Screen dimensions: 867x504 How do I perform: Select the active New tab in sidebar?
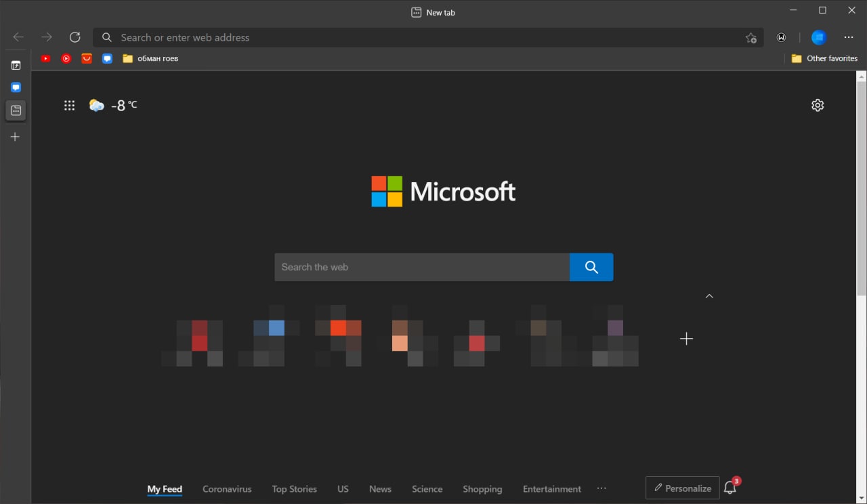pyautogui.click(x=16, y=110)
